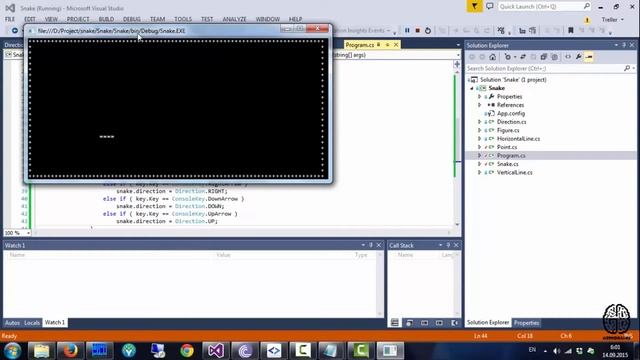Open the ANALYZE menu

pos(234,19)
